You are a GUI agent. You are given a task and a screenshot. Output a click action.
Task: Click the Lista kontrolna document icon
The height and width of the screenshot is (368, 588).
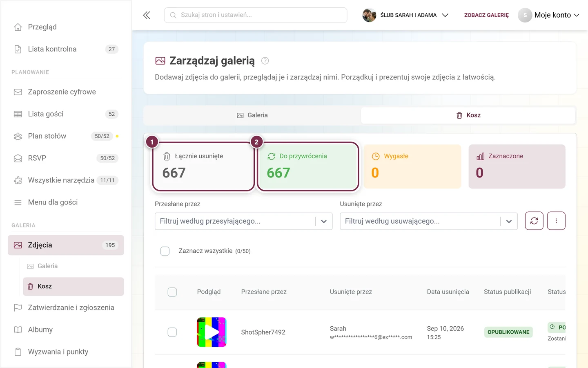(x=18, y=49)
